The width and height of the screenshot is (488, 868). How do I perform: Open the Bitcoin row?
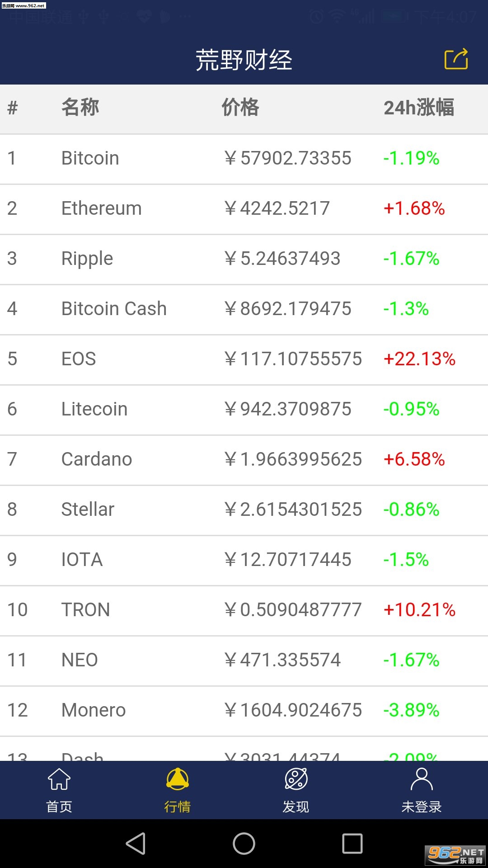click(x=244, y=159)
